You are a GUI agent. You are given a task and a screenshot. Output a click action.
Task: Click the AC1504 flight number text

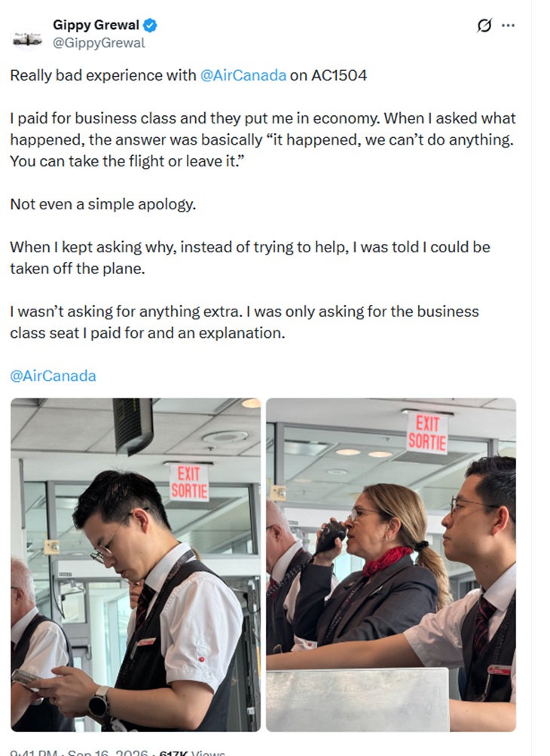click(339, 76)
